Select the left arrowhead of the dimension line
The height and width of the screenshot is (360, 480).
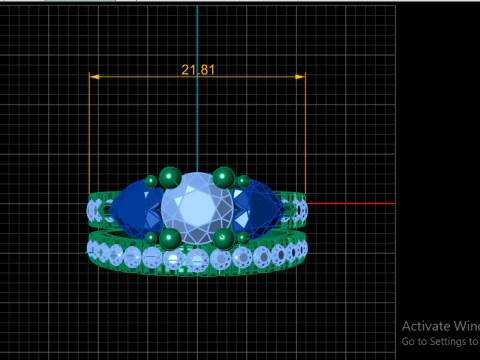pyautogui.click(x=94, y=77)
